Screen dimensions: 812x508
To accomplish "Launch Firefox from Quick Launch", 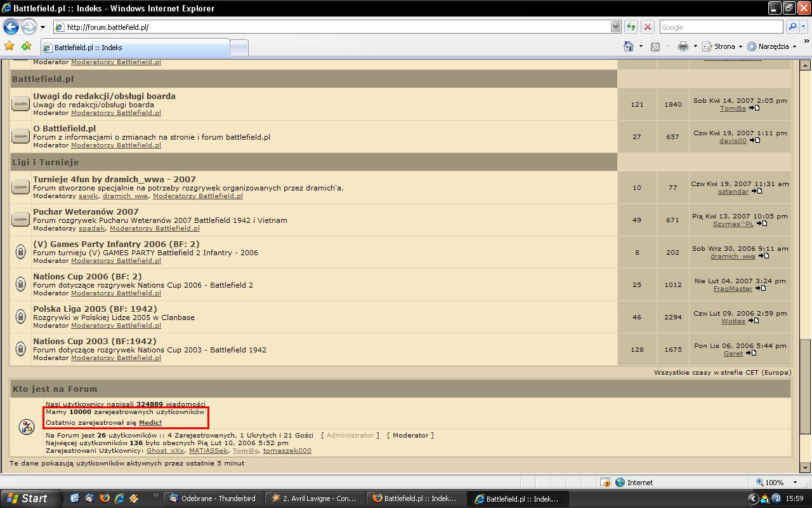I will [104, 498].
